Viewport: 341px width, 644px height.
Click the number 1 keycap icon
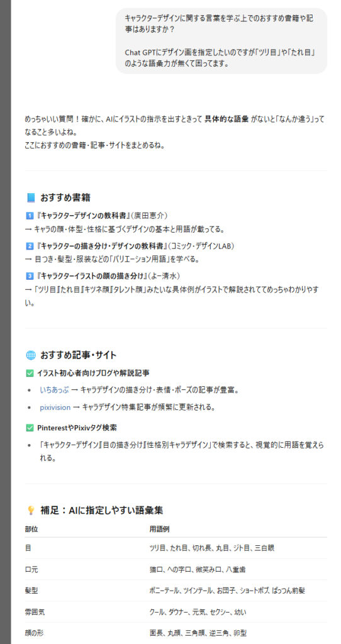(x=29, y=216)
